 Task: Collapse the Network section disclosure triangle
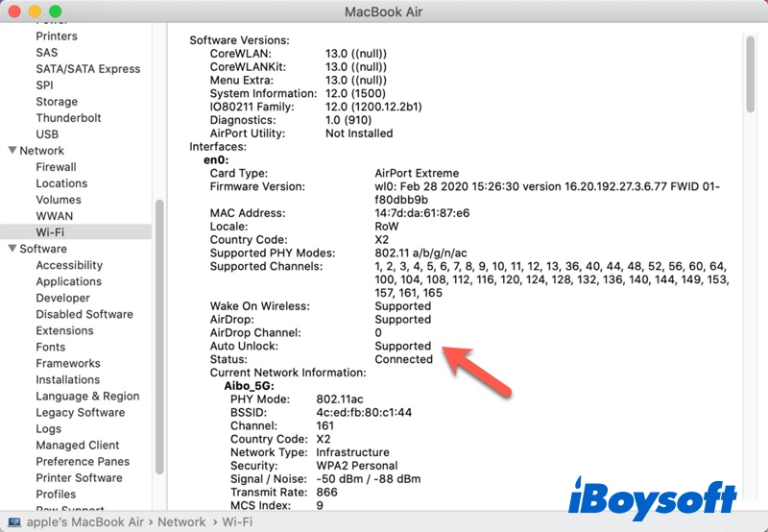[12, 151]
